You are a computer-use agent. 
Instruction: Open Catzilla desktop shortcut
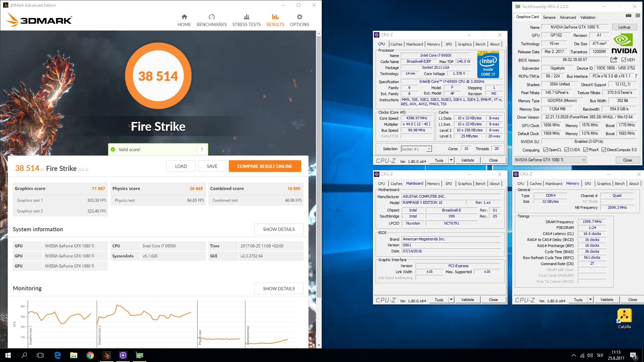624,318
